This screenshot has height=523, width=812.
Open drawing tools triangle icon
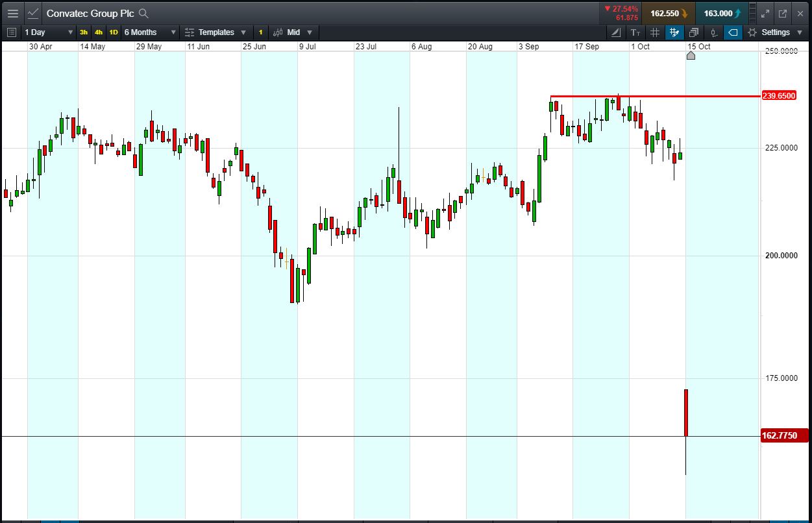[616, 32]
